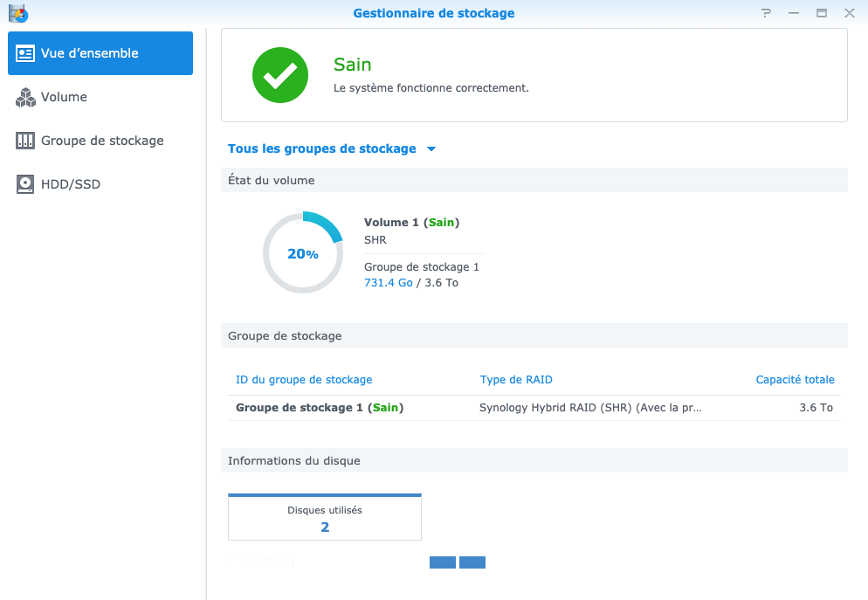Click 'Le système fonctionne correctement.' message
868x600 pixels.
click(431, 88)
